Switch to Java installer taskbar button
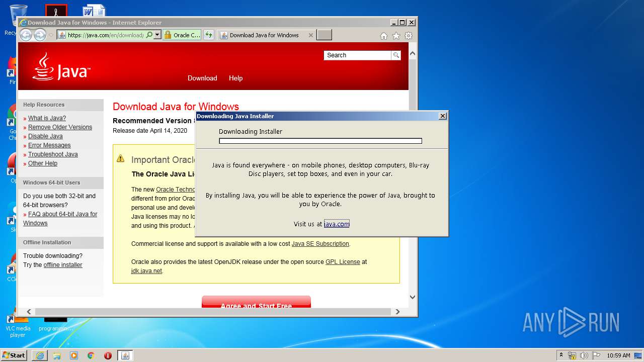Screen dimensions: 644x362 pos(125,355)
